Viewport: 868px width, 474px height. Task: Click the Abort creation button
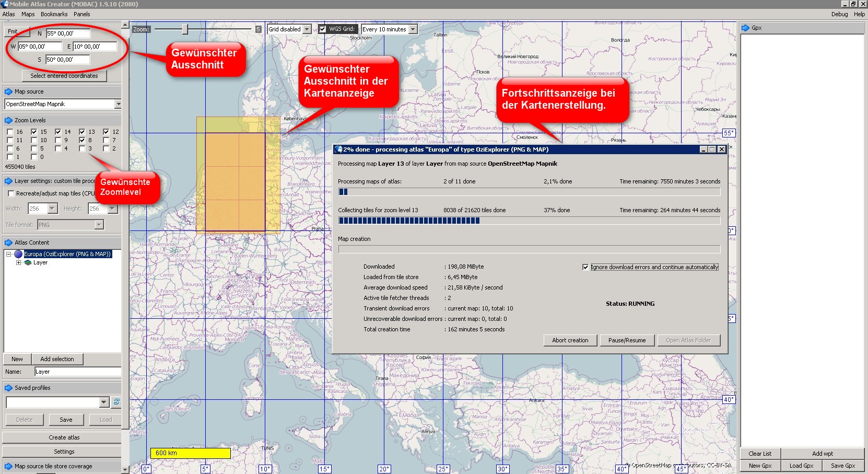click(570, 340)
